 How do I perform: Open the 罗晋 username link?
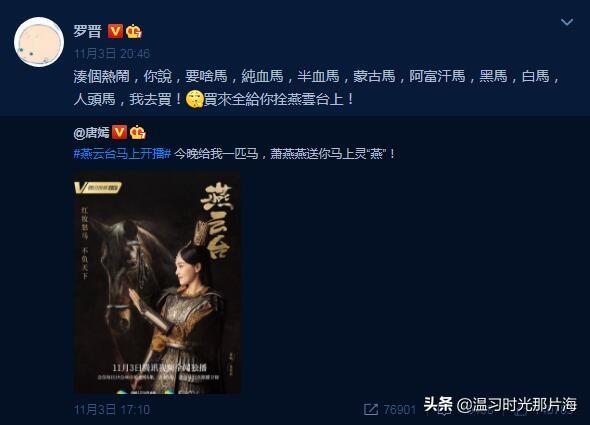point(88,31)
